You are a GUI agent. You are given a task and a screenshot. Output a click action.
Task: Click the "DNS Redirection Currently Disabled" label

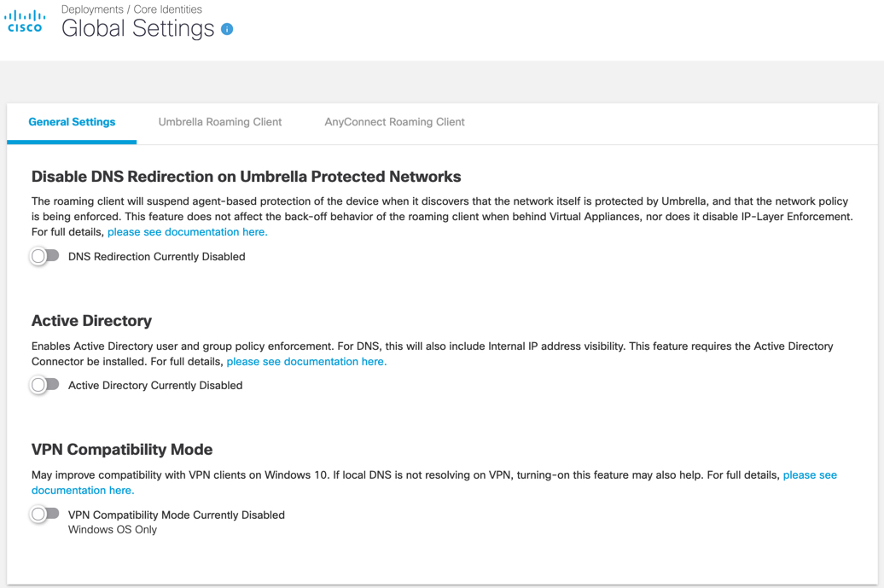pyautogui.click(x=156, y=257)
